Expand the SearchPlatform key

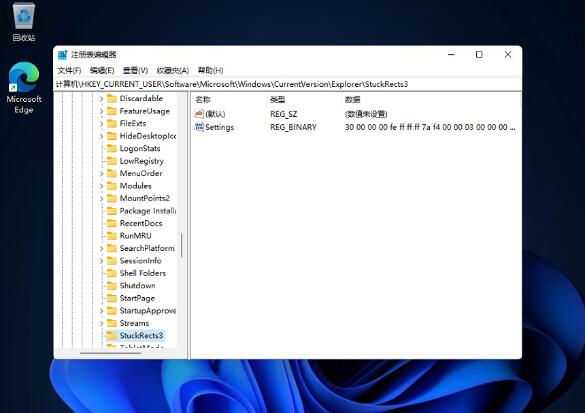pos(101,248)
